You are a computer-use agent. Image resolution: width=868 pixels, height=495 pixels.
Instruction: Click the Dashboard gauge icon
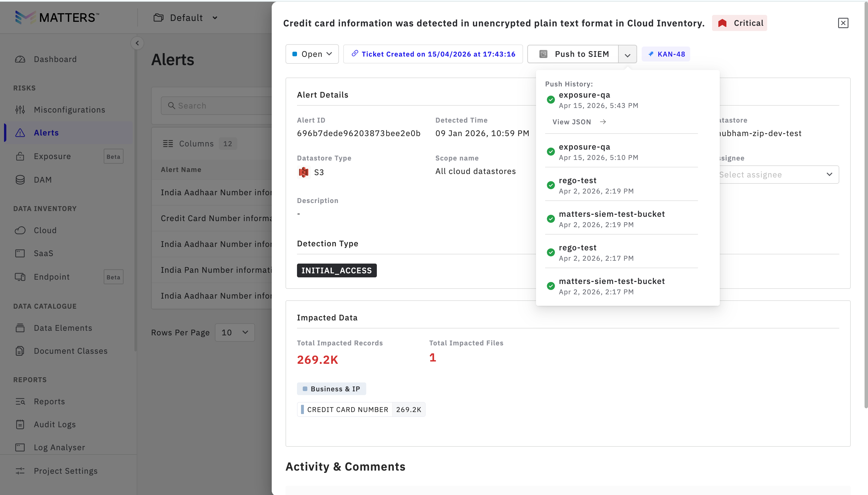[20, 59]
